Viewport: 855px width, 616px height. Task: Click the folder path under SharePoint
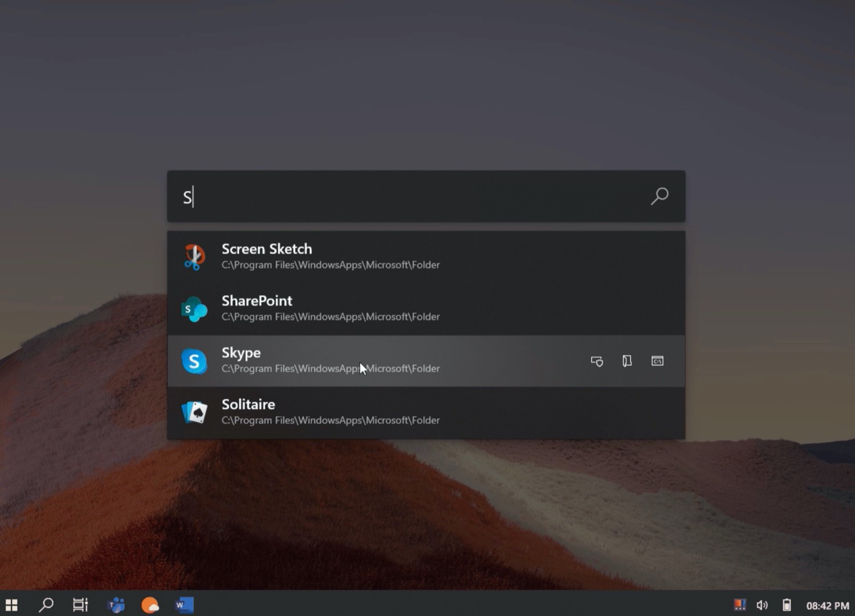click(331, 317)
